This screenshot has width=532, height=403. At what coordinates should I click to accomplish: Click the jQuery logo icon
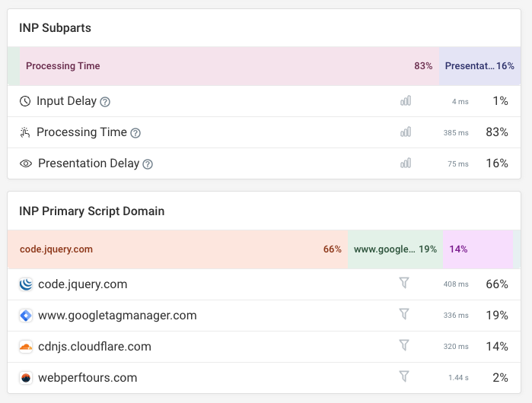coord(26,284)
